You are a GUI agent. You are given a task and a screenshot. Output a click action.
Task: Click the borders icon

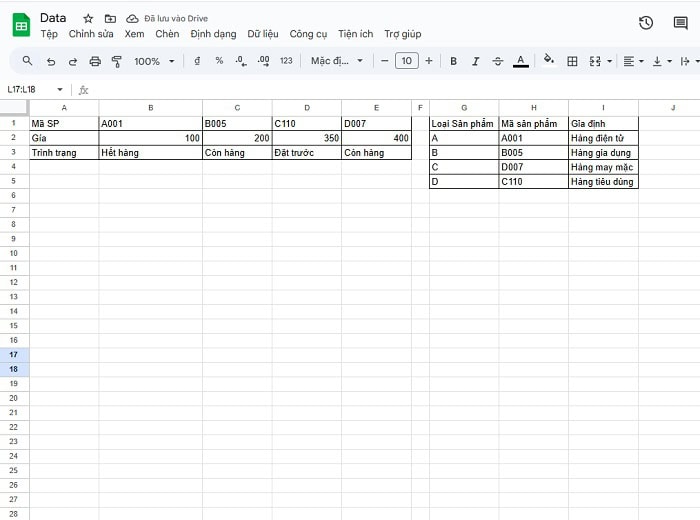tap(572, 61)
